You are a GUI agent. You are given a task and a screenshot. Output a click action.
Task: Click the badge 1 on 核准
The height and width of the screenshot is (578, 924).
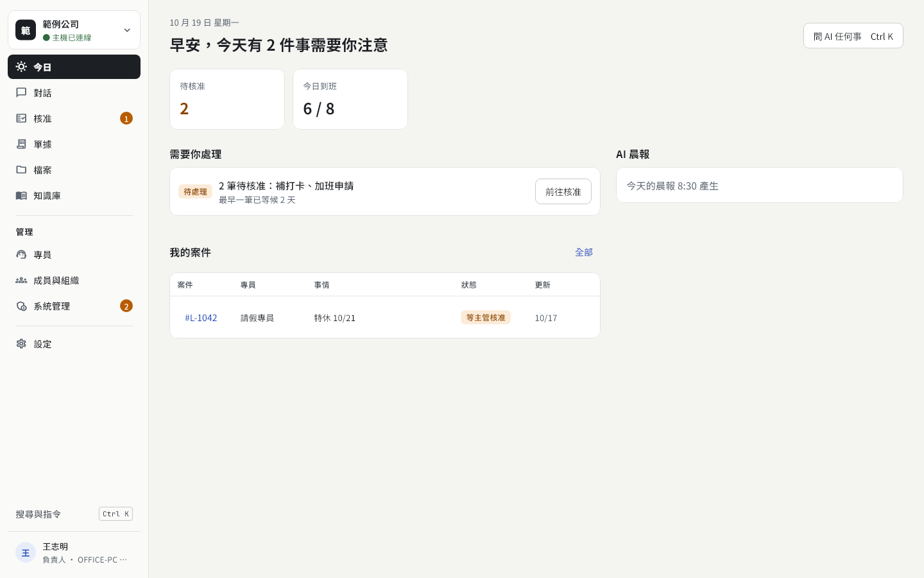tap(126, 118)
